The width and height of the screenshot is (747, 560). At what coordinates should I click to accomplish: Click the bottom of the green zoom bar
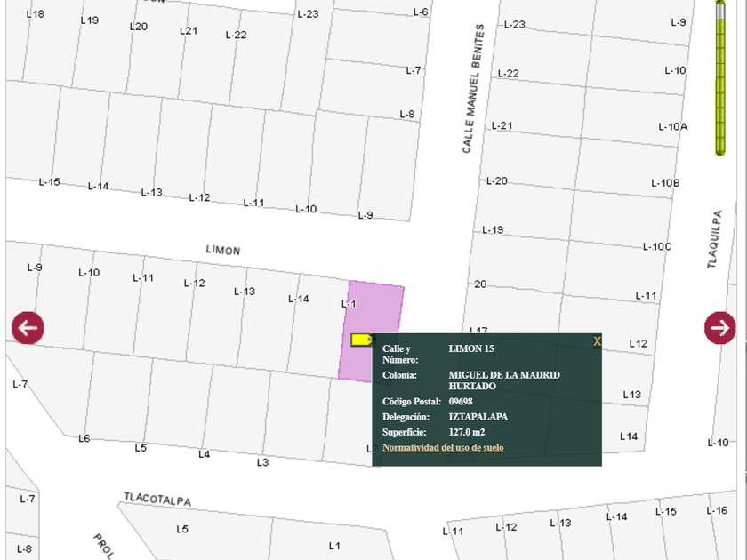tap(720, 149)
